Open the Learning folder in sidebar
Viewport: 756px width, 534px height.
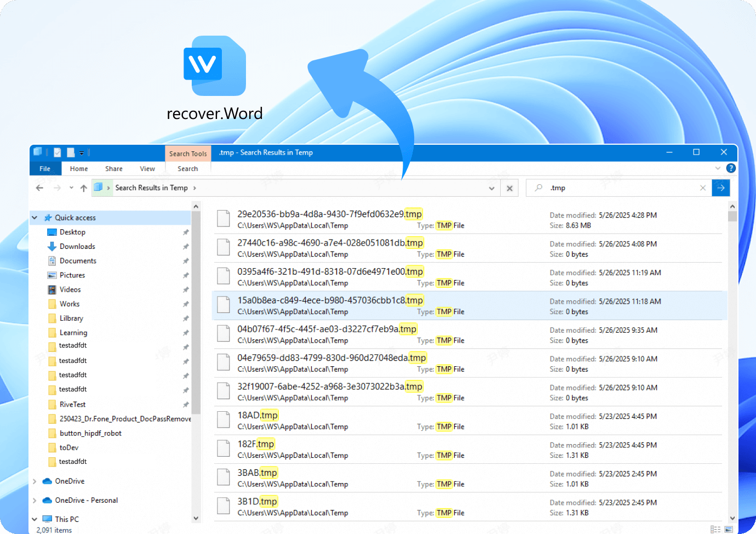(73, 332)
